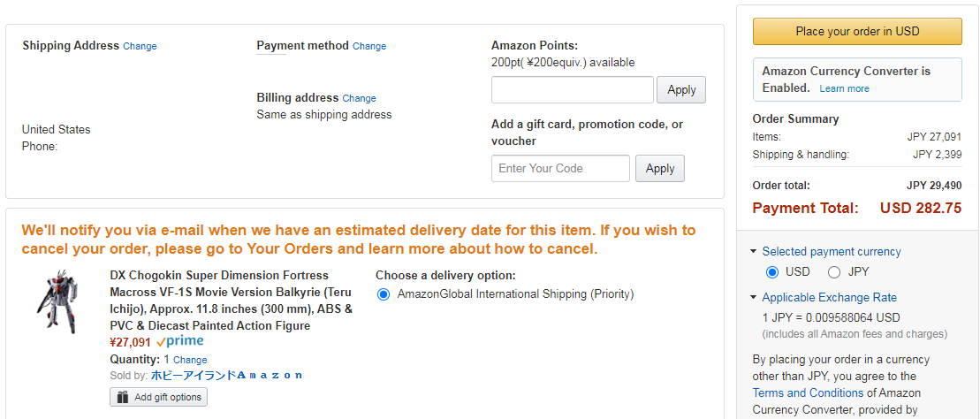Select USD as payment currency
Viewport: 980px width, 419px height.
click(771, 272)
